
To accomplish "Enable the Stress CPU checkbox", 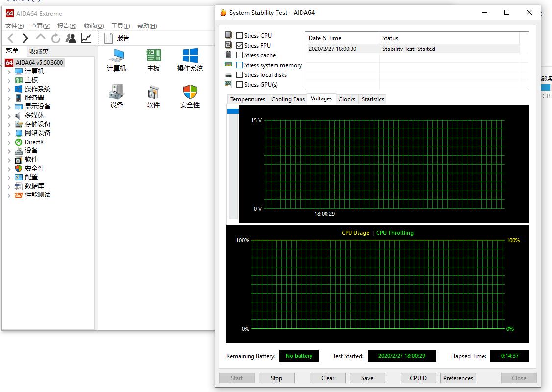I will pyautogui.click(x=239, y=36).
